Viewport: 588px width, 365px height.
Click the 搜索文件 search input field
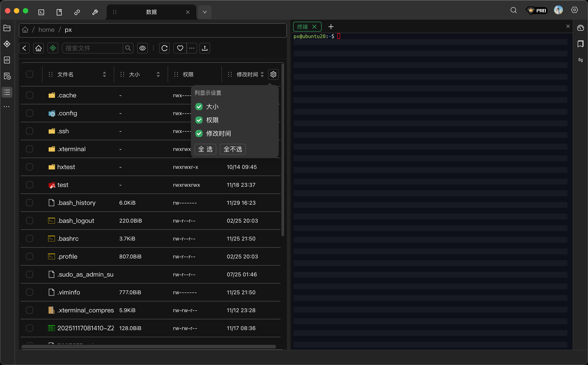point(93,48)
